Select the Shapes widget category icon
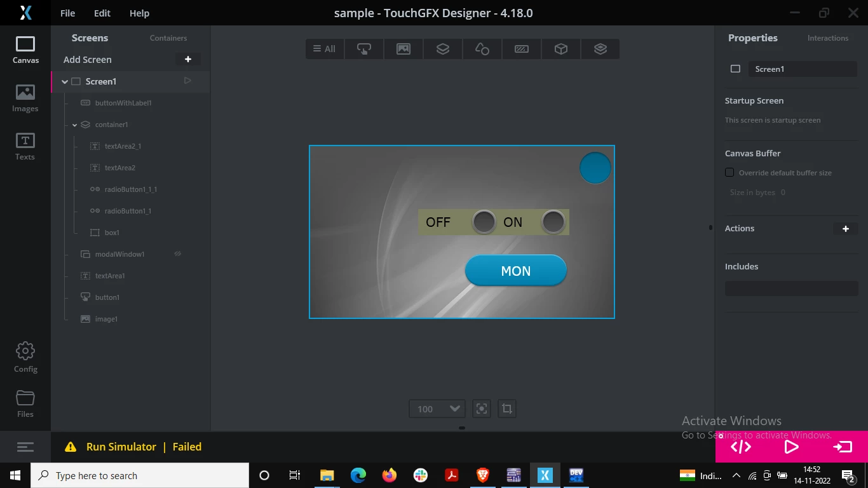Viewport: 868px width, 488px height. point(482,49)
